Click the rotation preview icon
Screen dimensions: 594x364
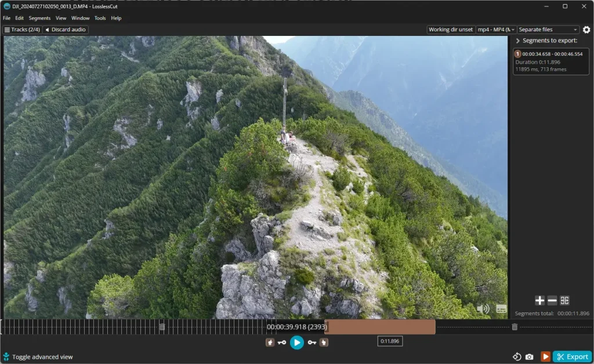[x=517, y=356]
